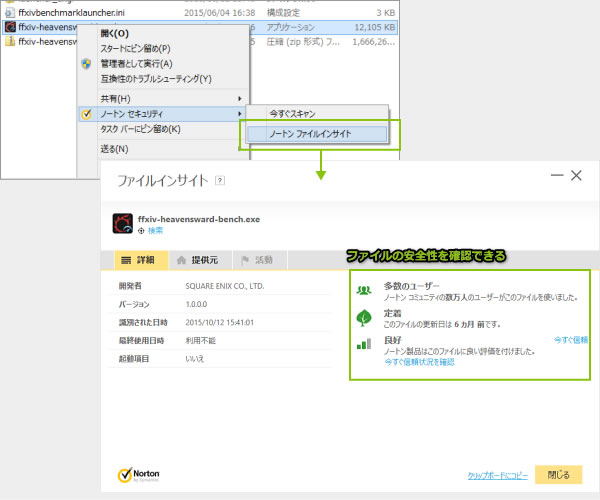Click the ffxiv application file icon
The image size is (600, 500).
10,27
